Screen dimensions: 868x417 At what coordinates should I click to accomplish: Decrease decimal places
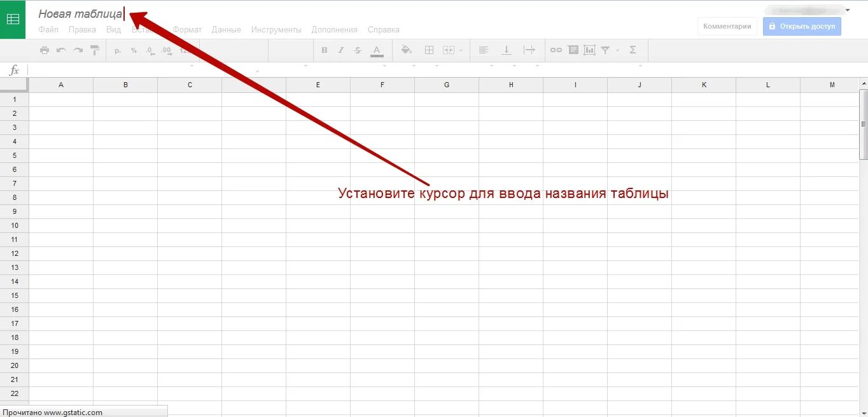(150, 50)
